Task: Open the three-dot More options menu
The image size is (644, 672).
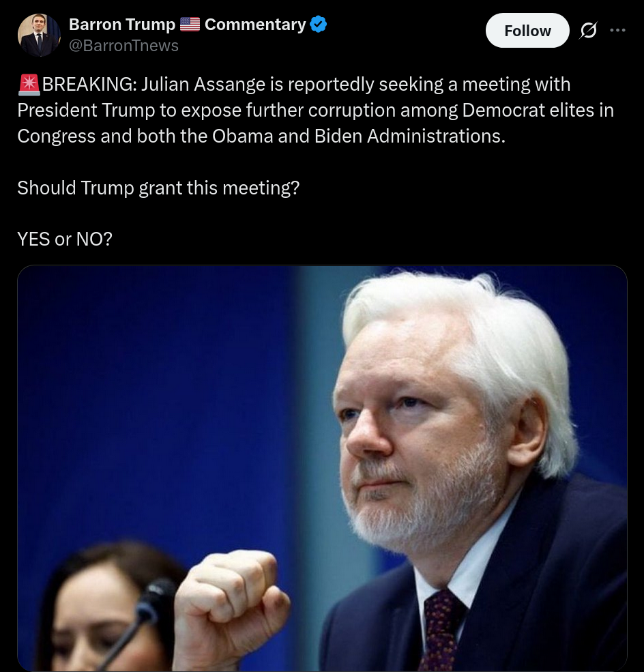Action: point(617,30)
